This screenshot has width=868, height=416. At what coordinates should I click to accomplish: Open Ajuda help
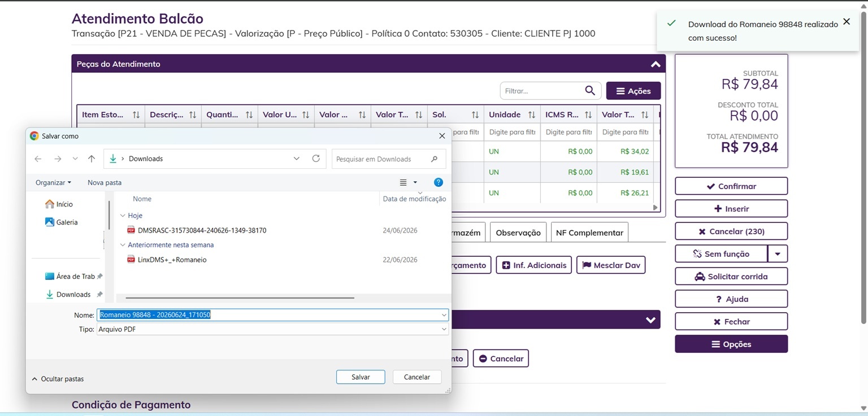point(731,299)
